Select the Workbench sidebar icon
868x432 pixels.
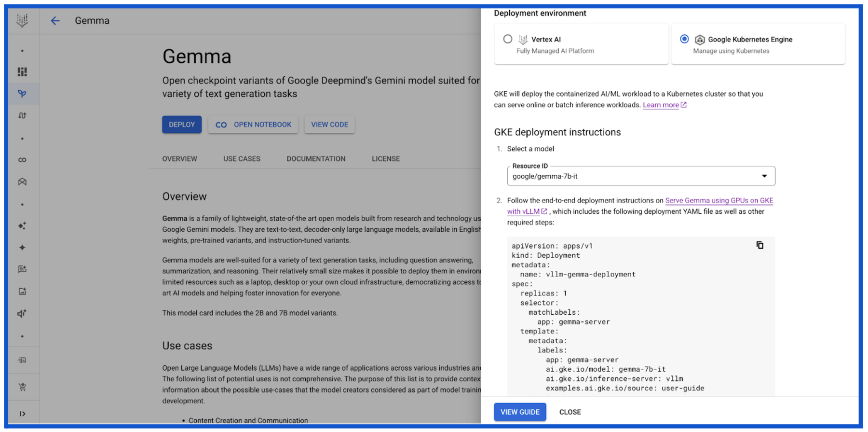(x=22, y=181)
